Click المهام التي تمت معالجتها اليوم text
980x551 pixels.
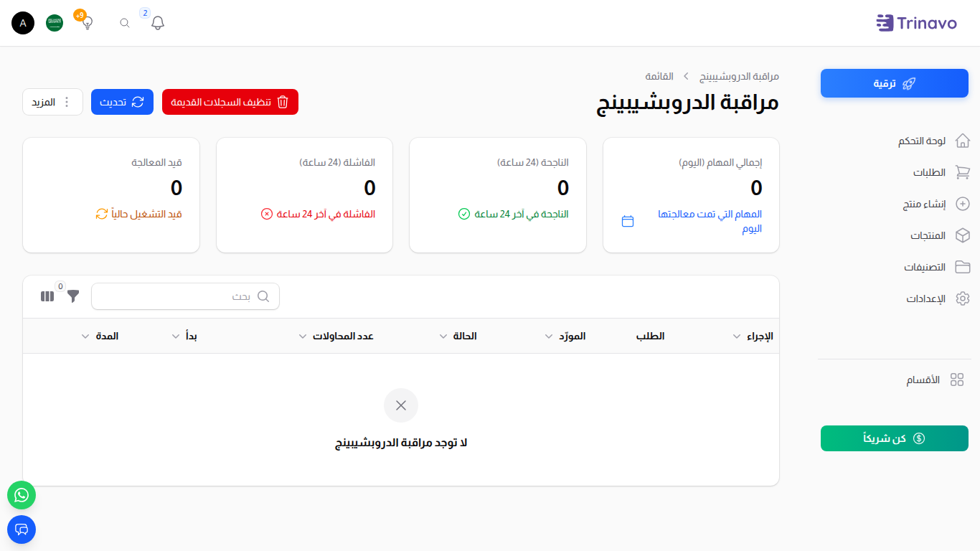pyautogui.click(x=710, y=221)
